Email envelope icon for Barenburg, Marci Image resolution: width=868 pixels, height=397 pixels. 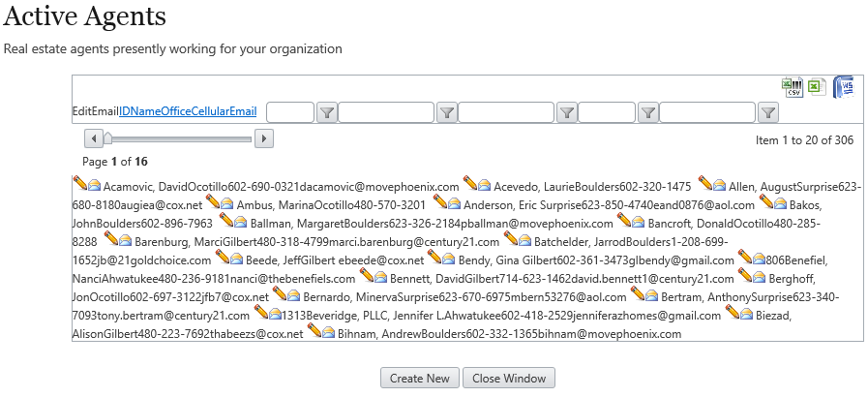pyautogui.click(x=125, y=240)
